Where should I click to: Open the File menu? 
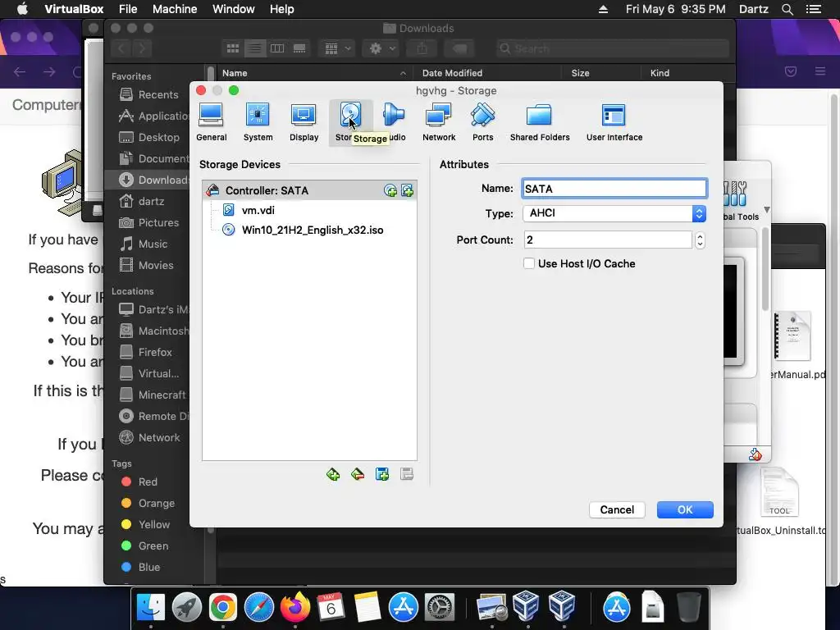tap(128, 9)
